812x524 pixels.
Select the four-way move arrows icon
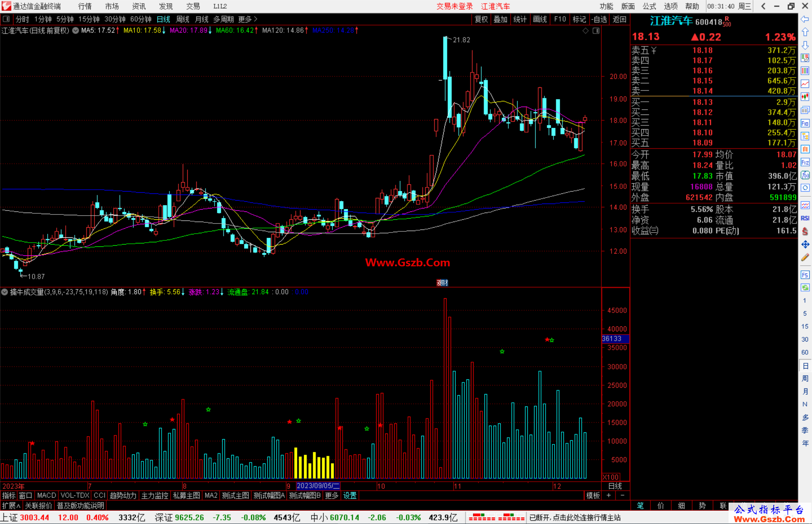805,245
